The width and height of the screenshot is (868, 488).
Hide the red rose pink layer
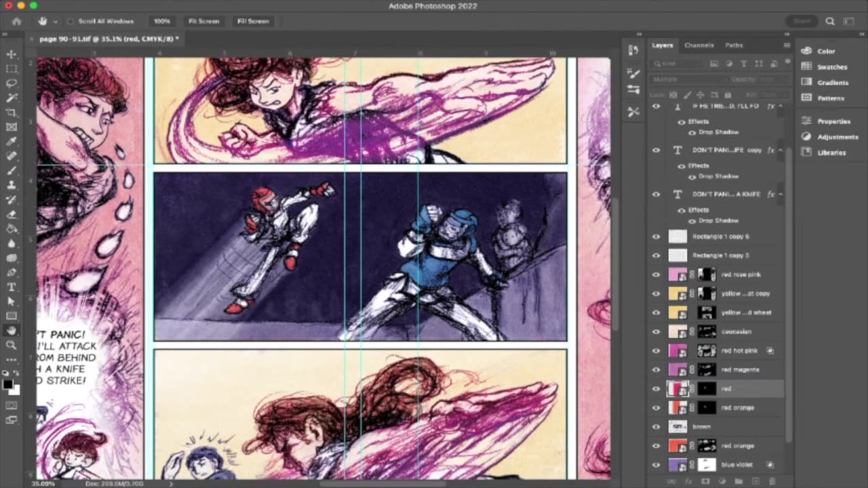[656, 274]
